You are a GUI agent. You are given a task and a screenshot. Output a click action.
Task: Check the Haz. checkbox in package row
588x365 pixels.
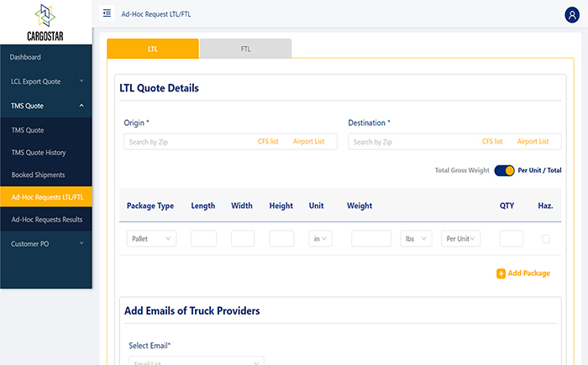point(546,238)
